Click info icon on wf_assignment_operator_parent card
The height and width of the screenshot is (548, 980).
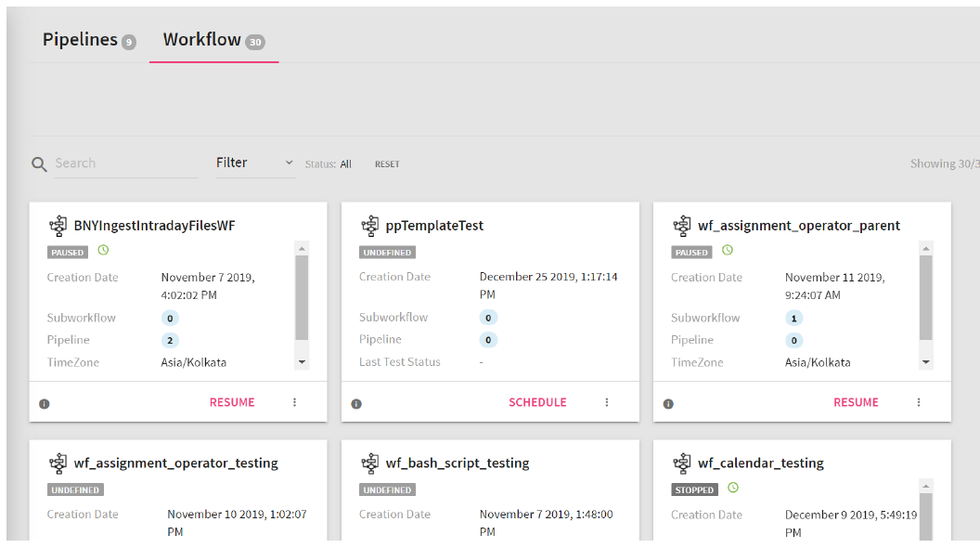(668, 404)
